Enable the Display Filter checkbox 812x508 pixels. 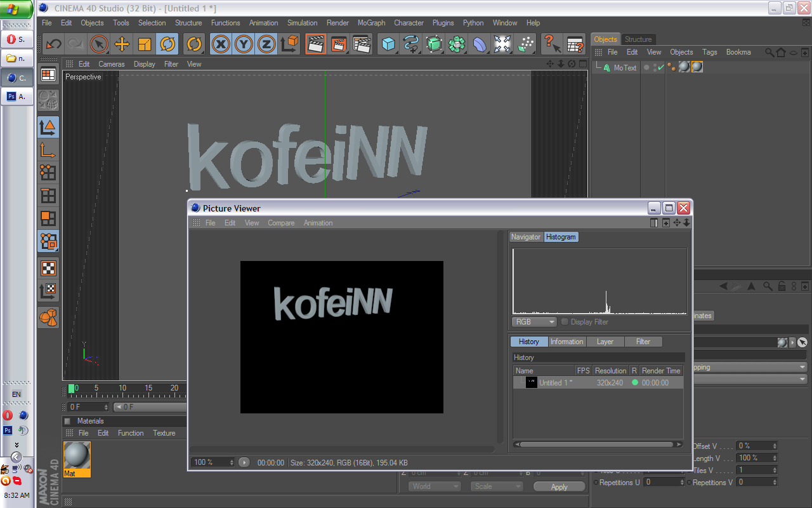tap(565, 322)
